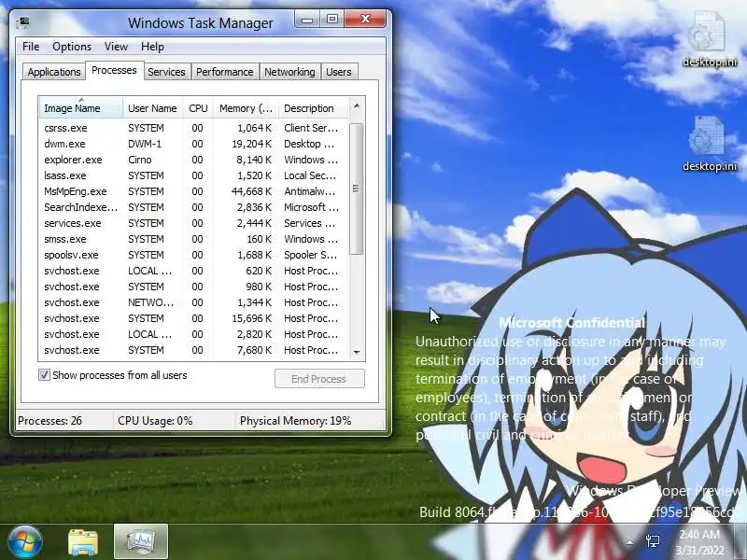Select the lsass.exe process row
Image resolution: width=747 pixels, height=560 pixels.
193,175
